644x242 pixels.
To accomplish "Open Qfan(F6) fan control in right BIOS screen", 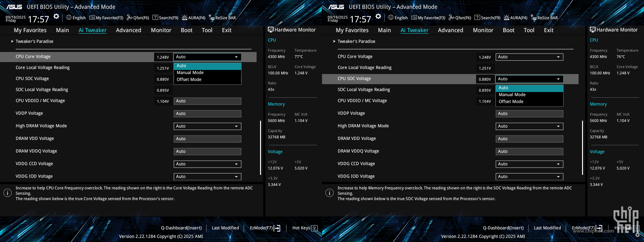I will [x=460, y=18].
